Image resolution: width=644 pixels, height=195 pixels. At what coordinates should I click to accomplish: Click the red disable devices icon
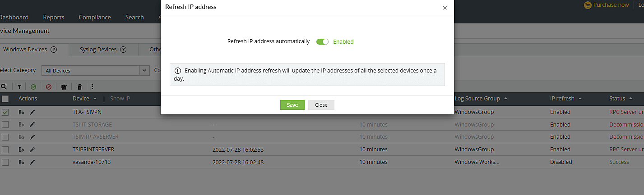point(49,86)
